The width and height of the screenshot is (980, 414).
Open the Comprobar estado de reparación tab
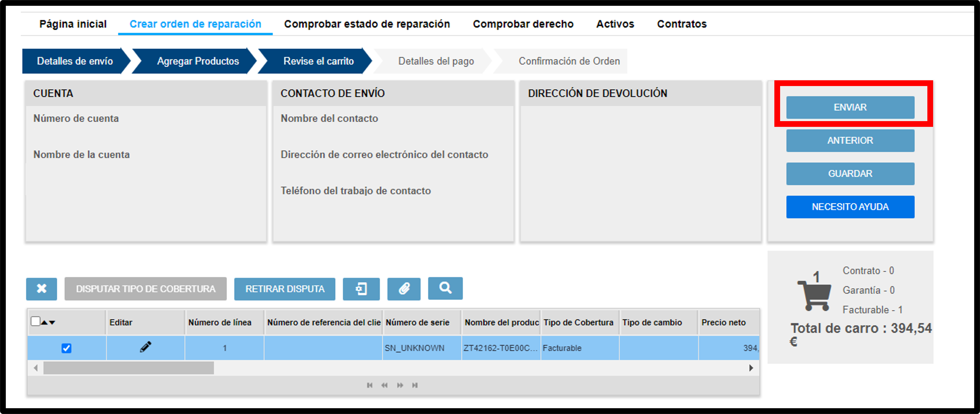pos(367,24)
